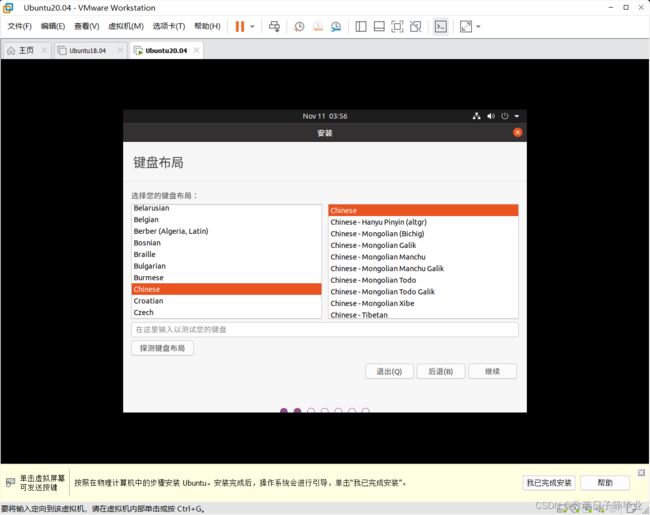The width and height of the screenshot is (650, 515).
Task: Select Chinese - Mongolian Galik
Action: pos(423,245)
